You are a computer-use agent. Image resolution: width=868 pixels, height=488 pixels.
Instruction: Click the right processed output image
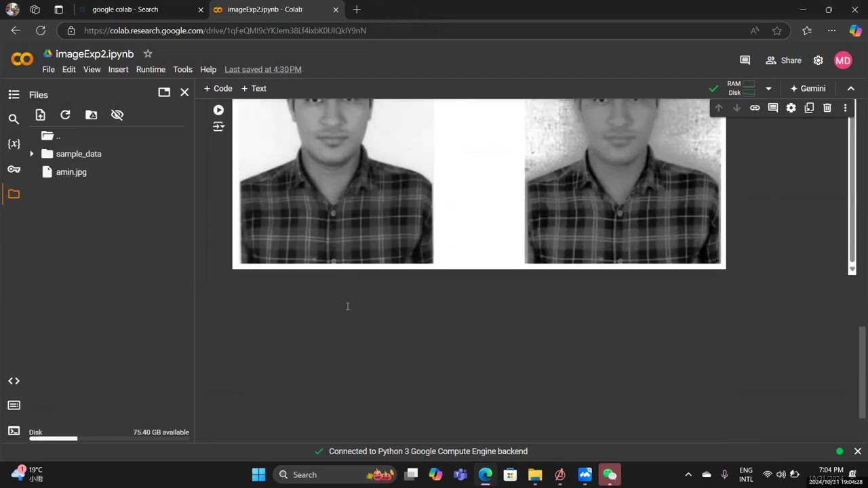[x=623, y=181]
